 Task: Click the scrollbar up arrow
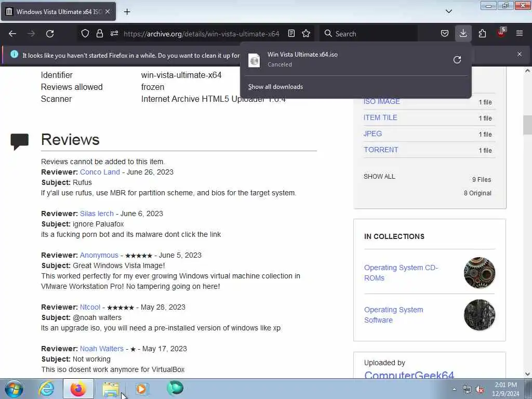(527, 71)
